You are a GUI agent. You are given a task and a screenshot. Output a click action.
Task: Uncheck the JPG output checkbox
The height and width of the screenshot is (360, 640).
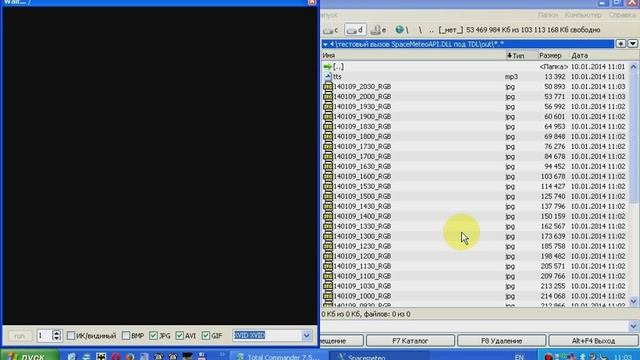(x=153, y=336)
